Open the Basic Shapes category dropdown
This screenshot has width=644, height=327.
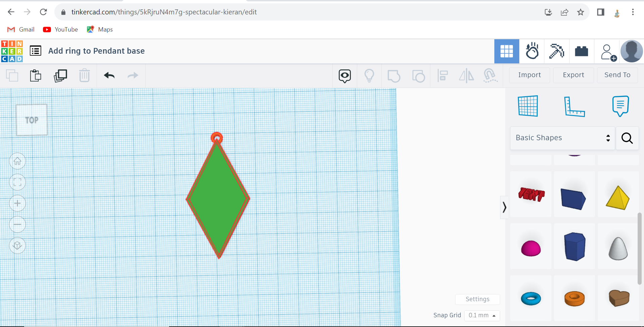pos(562,138)
